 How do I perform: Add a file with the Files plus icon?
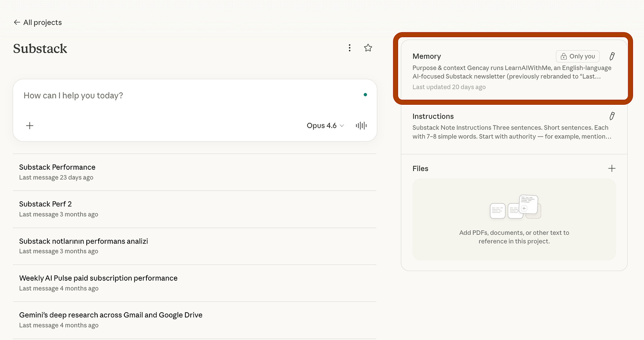(612, 168)
